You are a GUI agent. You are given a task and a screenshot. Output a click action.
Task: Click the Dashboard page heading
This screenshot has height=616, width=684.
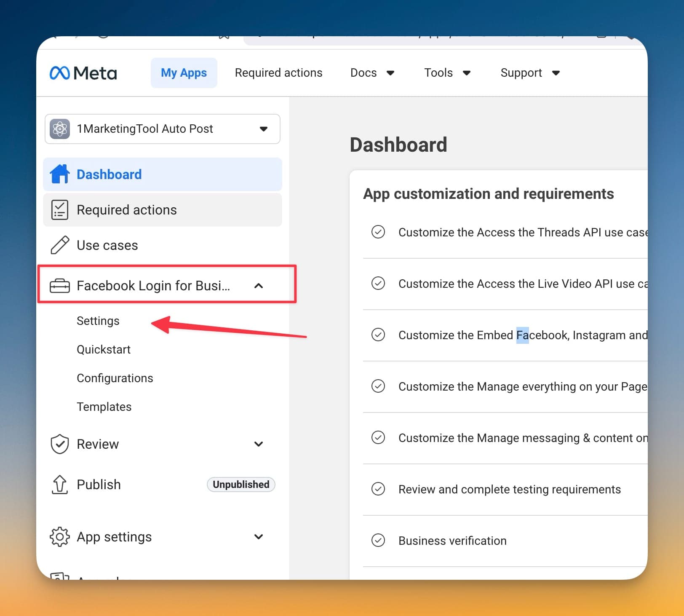[398, 145]
